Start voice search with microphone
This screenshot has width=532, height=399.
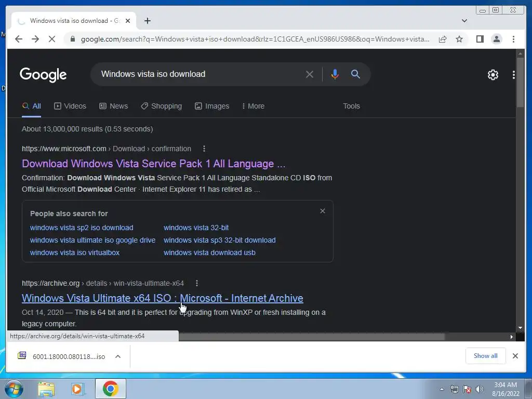pyautogui.click(x=335, y=74)
